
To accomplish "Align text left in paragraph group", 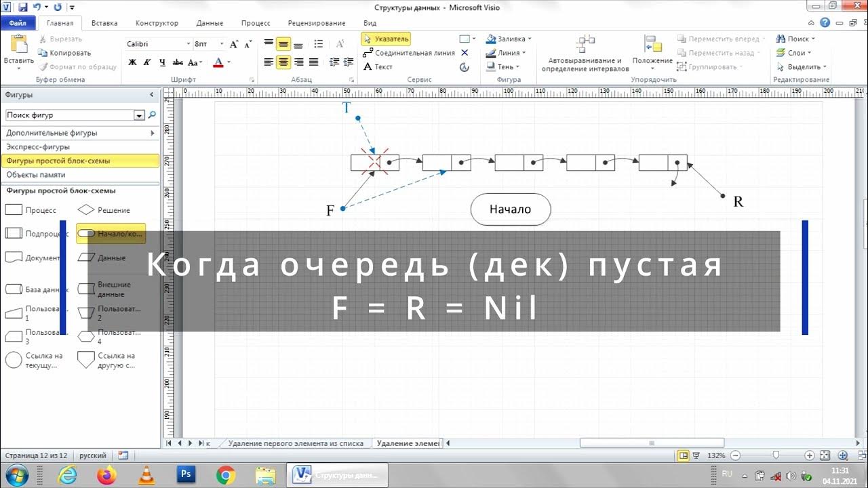I will 269,62.
